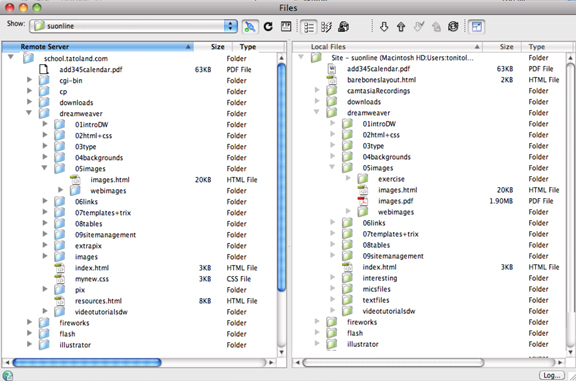The width and height of the screenshot is (576, 381).
Task: Select the Site Files view icon
Action: point(309,27)
